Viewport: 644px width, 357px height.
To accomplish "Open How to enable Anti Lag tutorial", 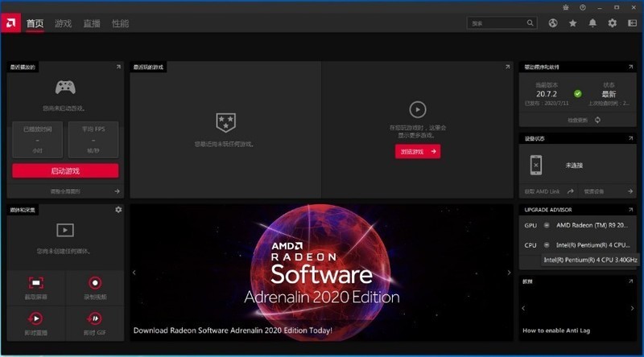I will pyautogui.click(x=556, y=330).
